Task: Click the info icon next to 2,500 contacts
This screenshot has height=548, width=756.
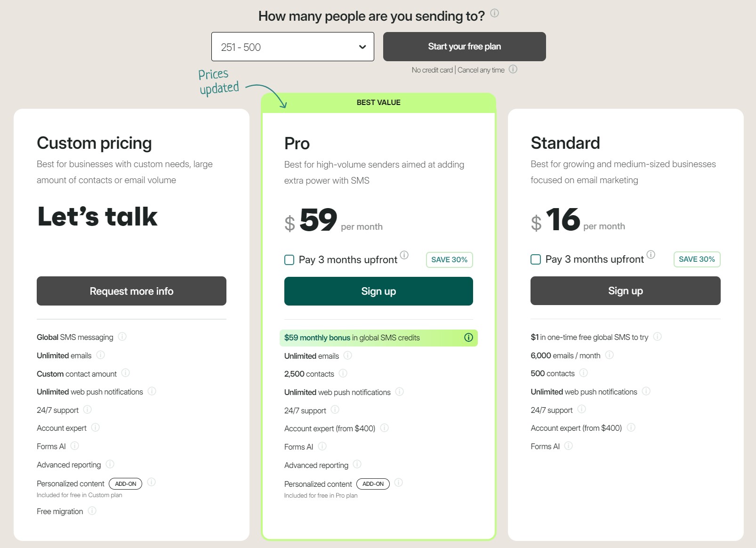Action: point(343,374)
